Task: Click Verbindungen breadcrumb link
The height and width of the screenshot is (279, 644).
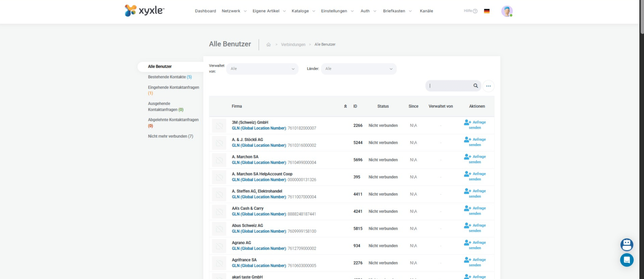Action: coord(293,44)
